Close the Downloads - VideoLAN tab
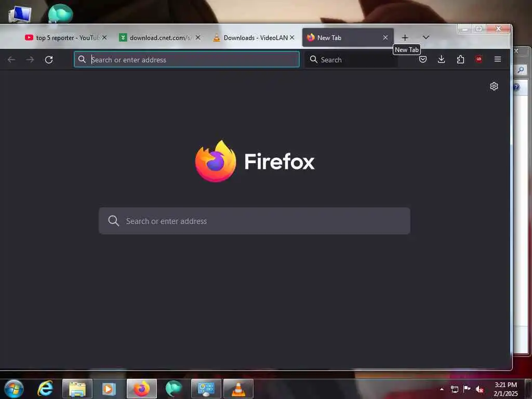The image size is (532, 399). pos(292,37)
